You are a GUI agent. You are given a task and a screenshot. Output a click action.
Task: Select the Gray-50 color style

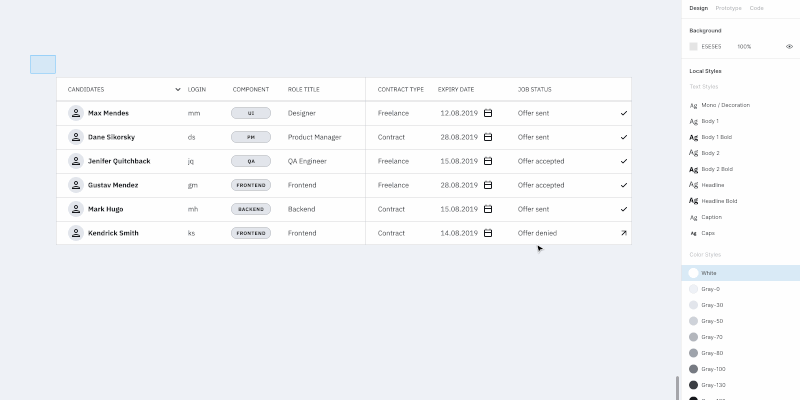(711, 321)
